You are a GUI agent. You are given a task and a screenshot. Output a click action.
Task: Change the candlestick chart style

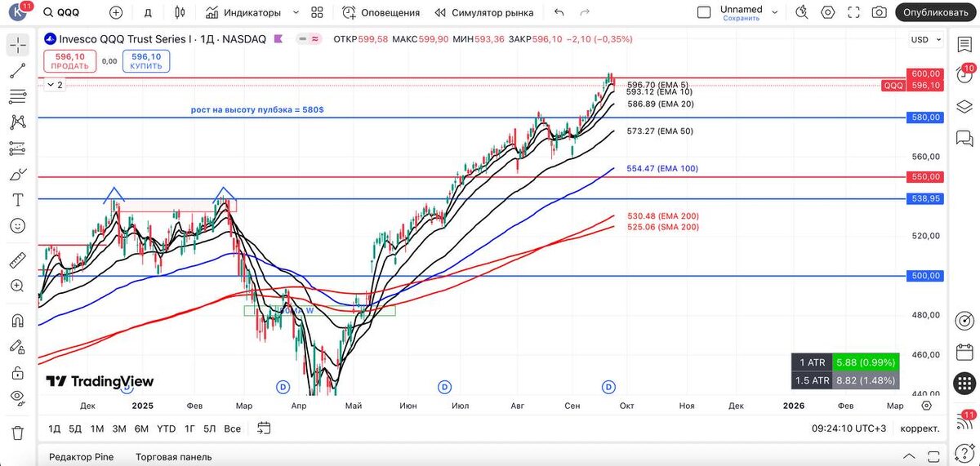click(x=180, y=12)
